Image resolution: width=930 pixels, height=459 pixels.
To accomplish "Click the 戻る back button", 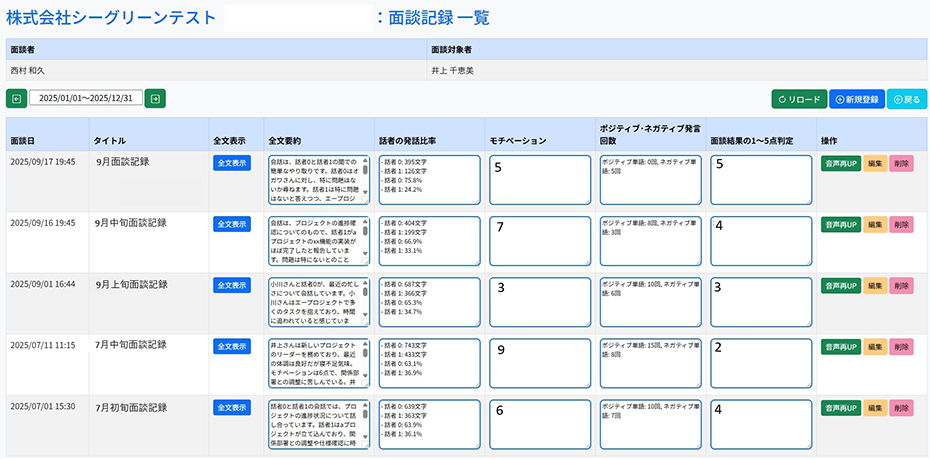I will pos(906,99).
